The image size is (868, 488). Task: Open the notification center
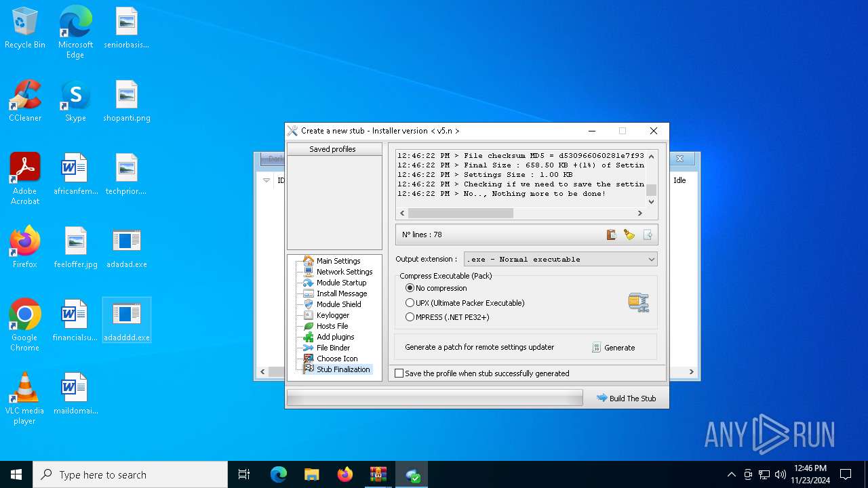click(x=846, y=474)
